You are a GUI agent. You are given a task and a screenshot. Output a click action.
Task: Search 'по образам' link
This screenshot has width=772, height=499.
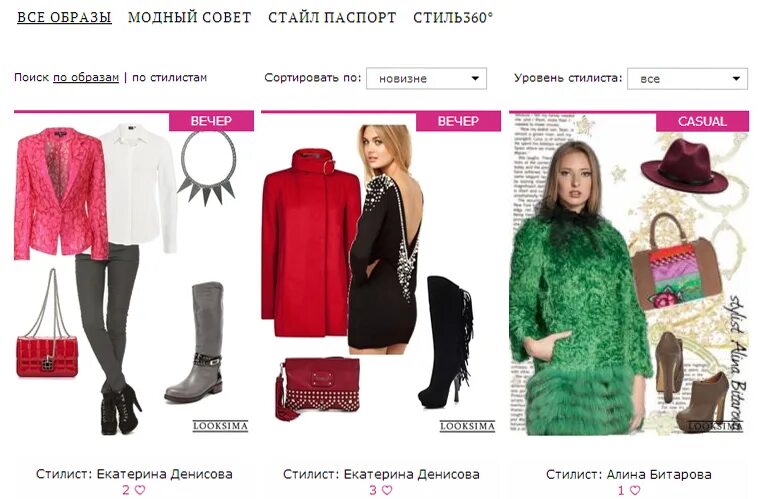pyautogui.click(x=86, y=78)
